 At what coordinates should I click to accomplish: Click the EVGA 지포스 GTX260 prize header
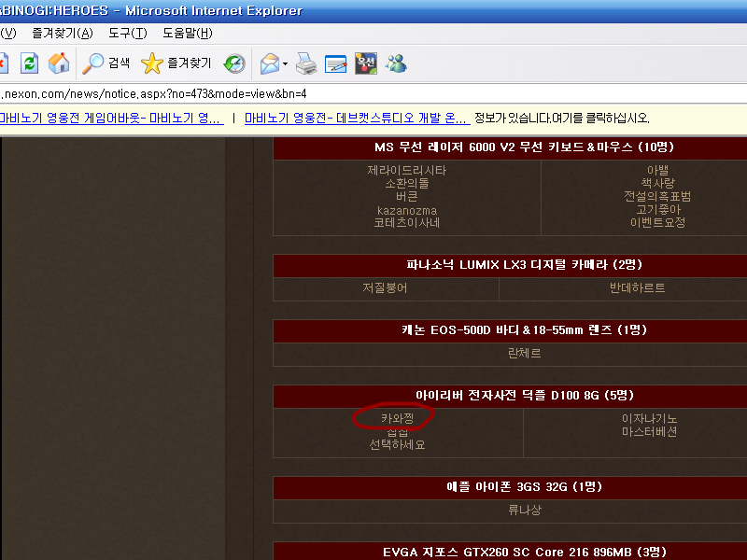tap(510, 552)
